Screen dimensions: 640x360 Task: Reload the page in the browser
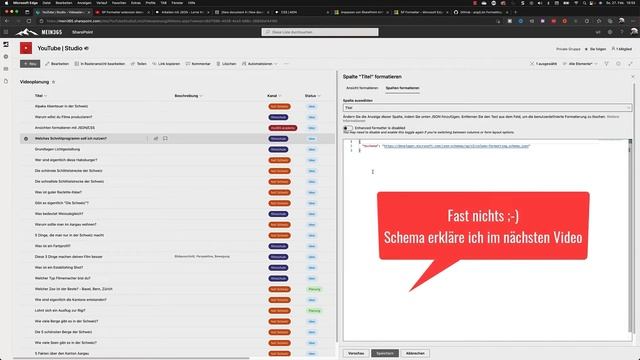click(x=29, y=21)
